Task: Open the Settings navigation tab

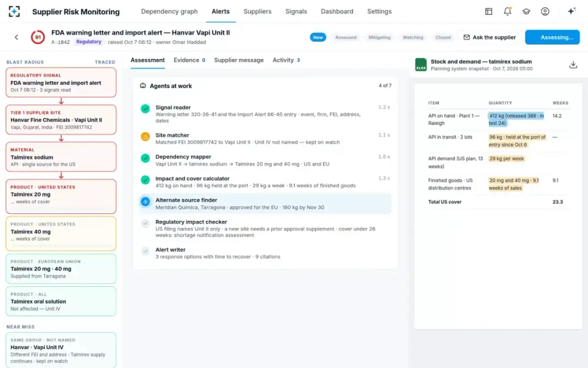Action: [379, 11]
